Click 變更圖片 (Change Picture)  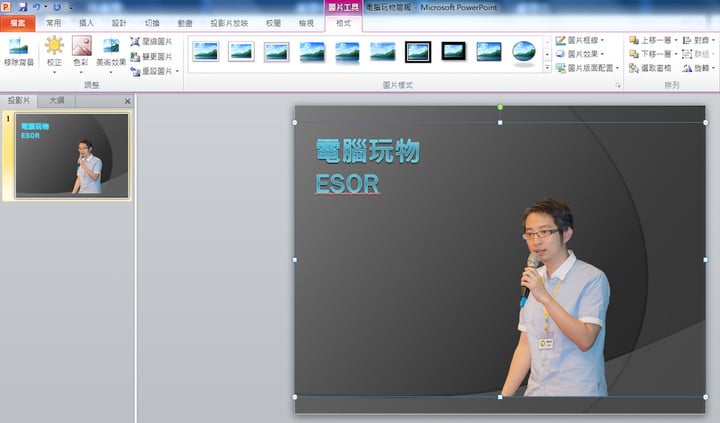[151, 56]
